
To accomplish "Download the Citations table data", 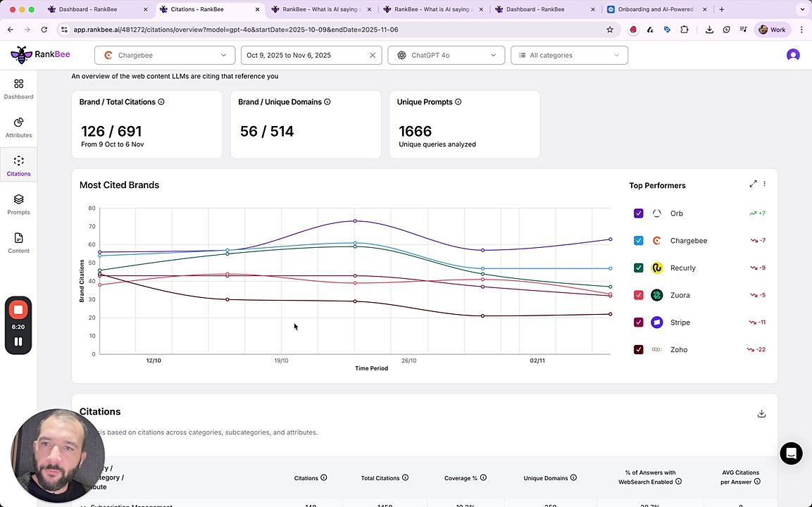I will tap(761, 414).
